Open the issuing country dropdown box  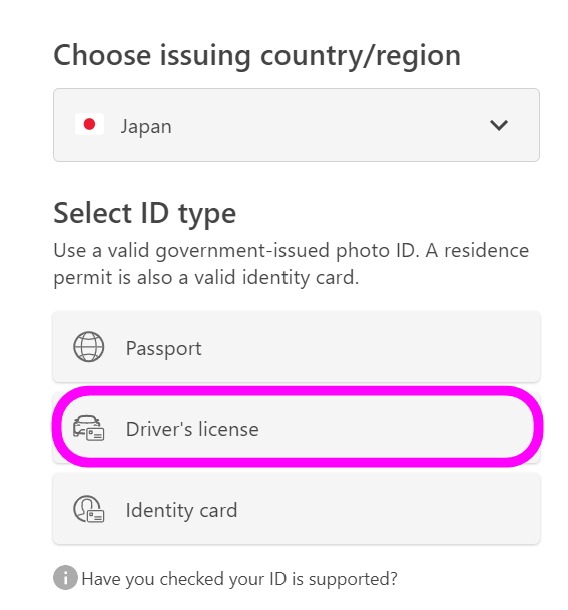[x=296, y=125]
